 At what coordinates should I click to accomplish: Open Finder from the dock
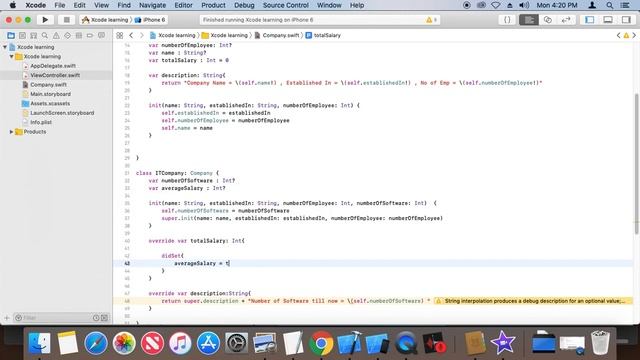coord(40,343)
